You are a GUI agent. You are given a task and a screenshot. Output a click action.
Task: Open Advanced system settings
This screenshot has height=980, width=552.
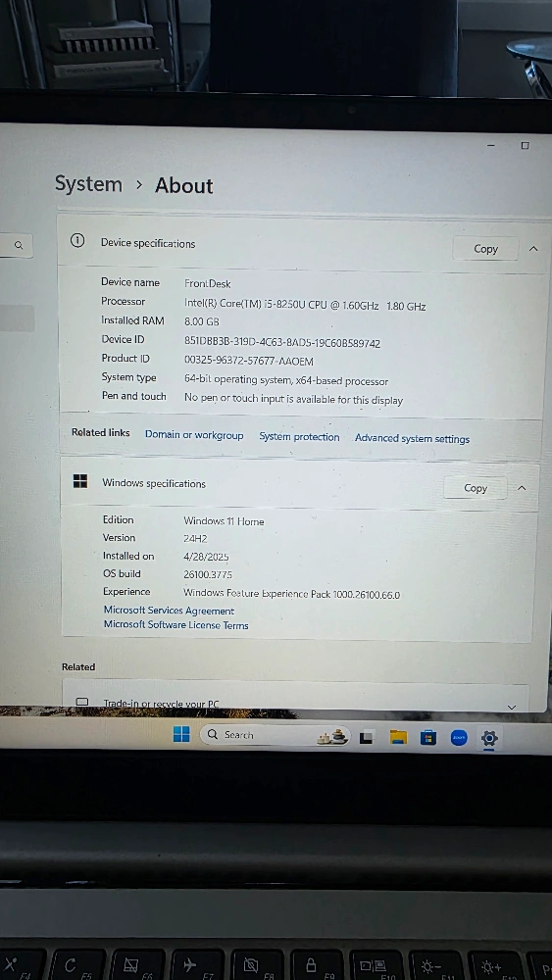pyautogui.click(x=412, y=439)
